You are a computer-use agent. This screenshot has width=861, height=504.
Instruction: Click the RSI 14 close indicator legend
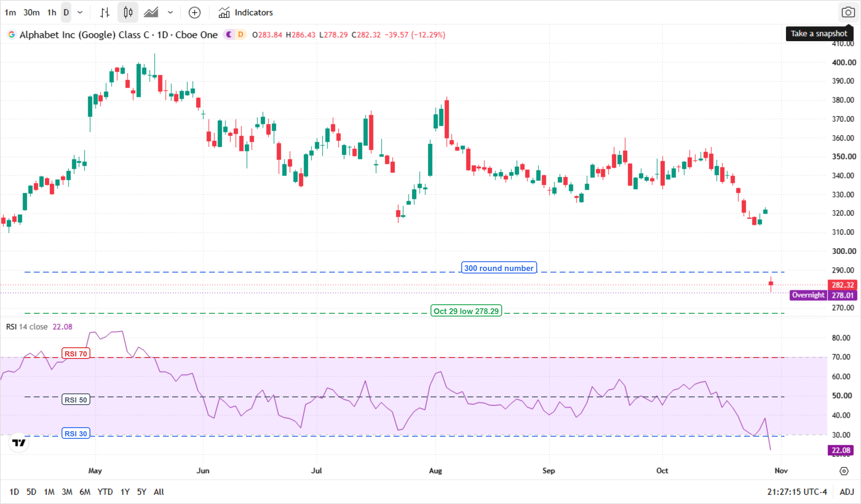coord(39,327)
